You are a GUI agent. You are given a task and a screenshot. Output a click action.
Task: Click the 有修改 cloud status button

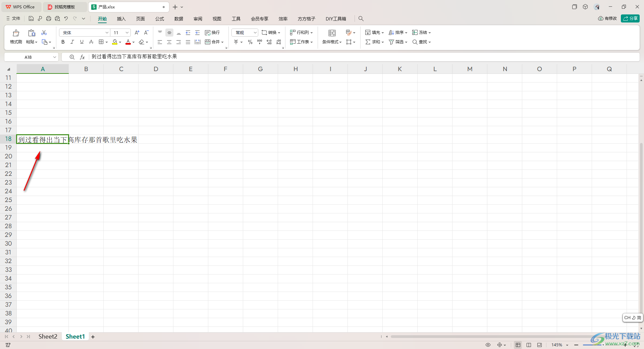coord(607,18)
